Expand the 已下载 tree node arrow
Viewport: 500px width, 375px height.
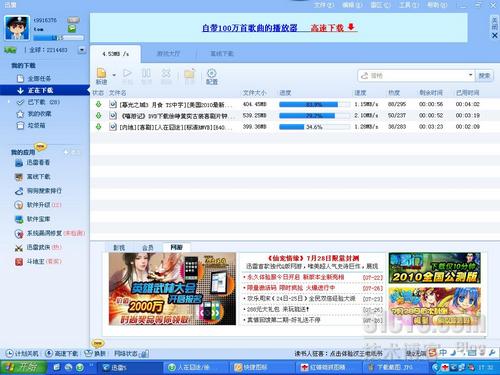pos(9,102)
